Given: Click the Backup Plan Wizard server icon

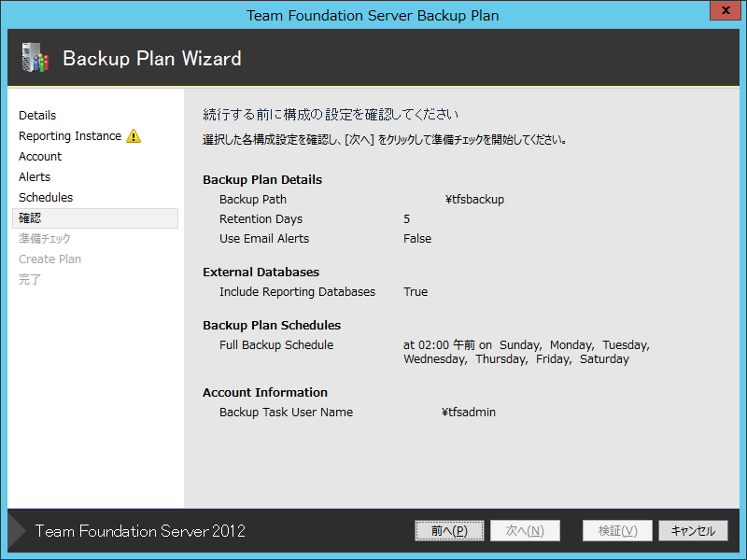Looking at the screenshot, I should tap(35, 59).
